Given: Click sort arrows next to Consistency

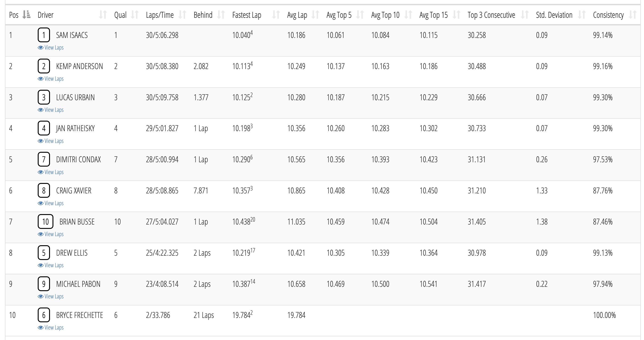Looking at the screenshot, I should pos(633,15).
